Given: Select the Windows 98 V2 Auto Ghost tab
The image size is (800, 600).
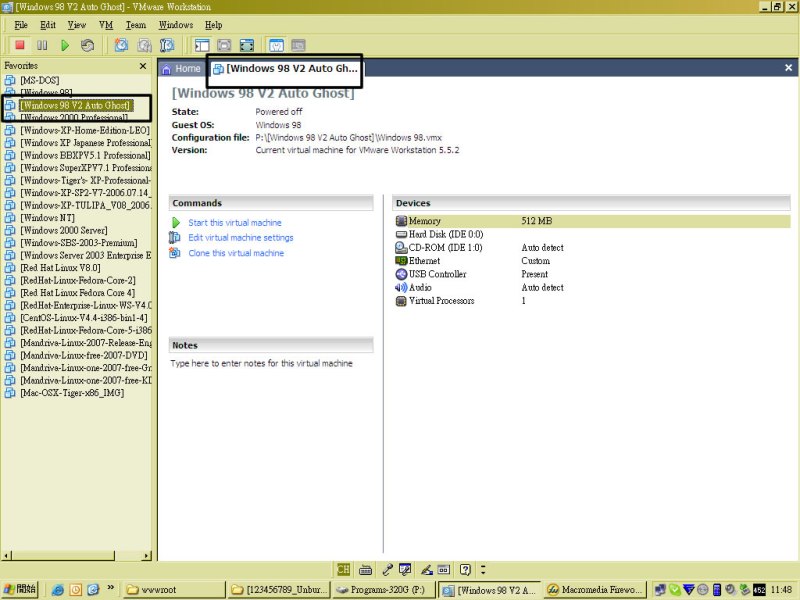Looking at the screenshot, I should [285, 69].
